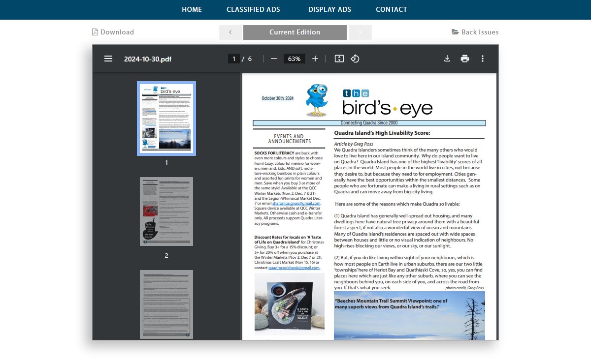This screenshot has width=591, height=364.
Task: Download the PDF from viewer toolbar
Action: pos(447,59)
